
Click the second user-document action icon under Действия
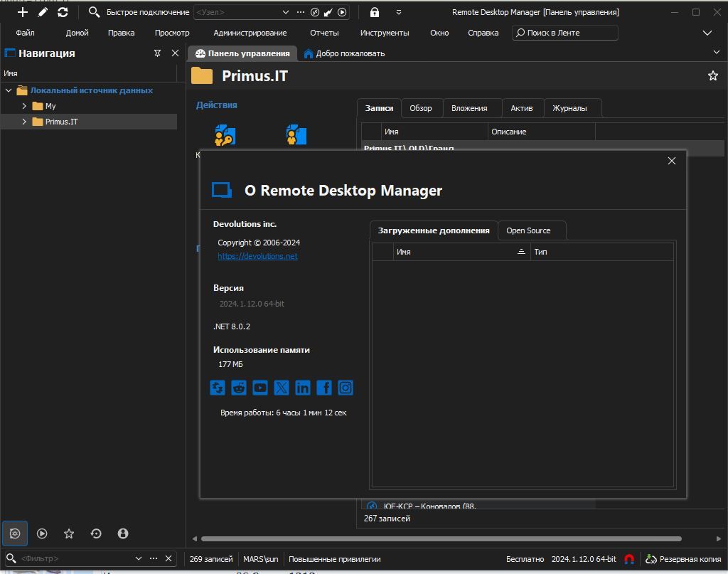pyautogui.click(x=296, y=135)
